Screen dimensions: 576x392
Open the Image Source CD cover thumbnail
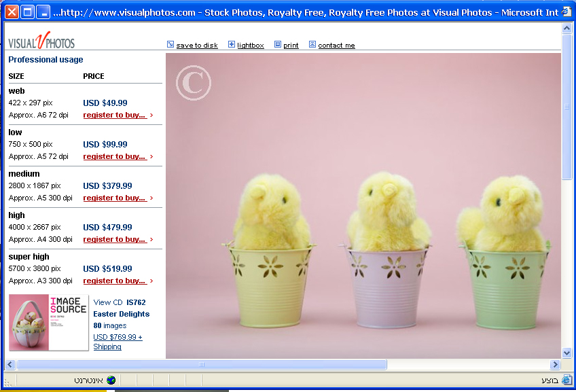pos(48,323)
